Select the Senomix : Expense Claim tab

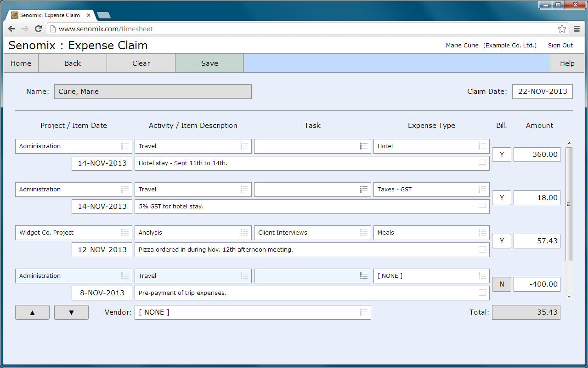pos(51,15)
